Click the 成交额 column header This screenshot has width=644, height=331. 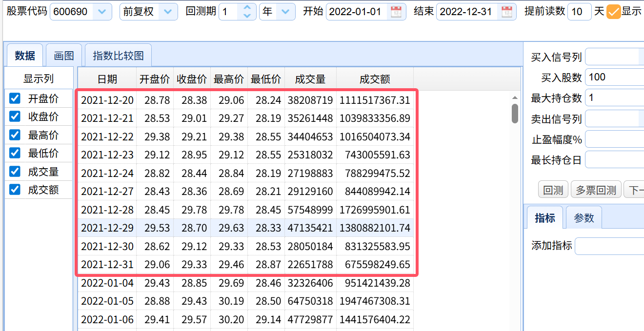pos(375,79)
